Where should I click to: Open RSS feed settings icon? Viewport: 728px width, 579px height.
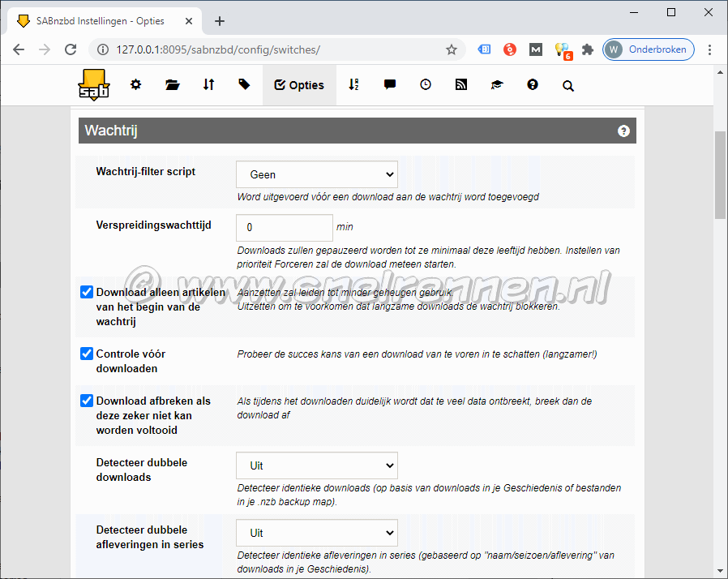point(461,84)
